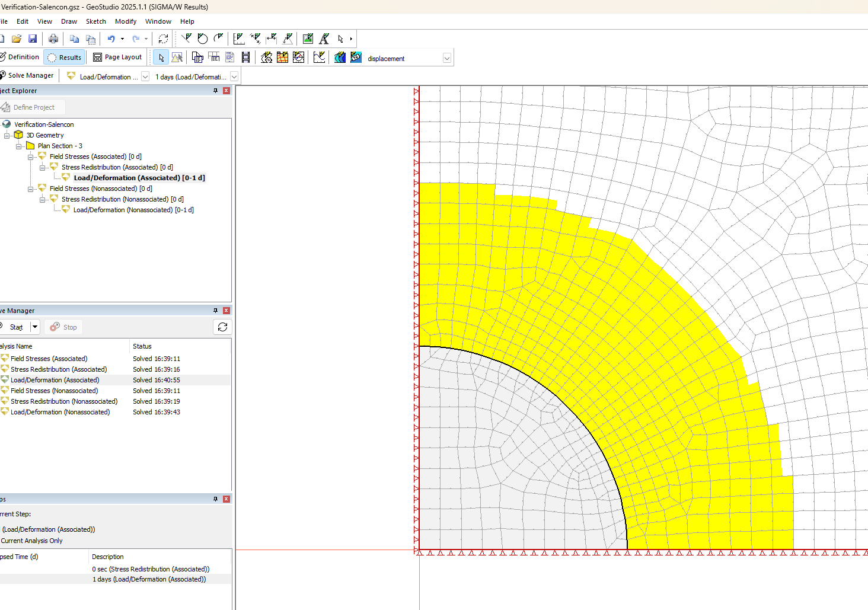868x610 pixels.
Task: Open the Sketch menu
Action: click(x=95, y=21)
